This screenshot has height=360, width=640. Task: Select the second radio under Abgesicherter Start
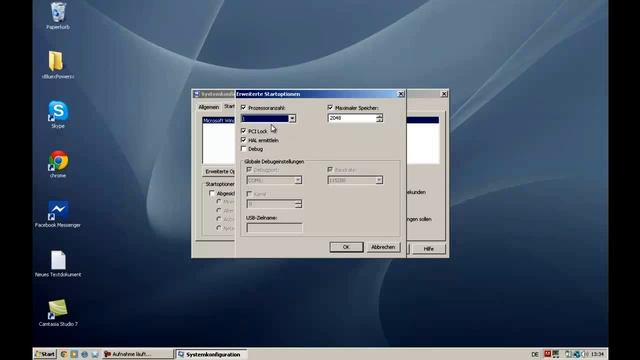[219, 211]
